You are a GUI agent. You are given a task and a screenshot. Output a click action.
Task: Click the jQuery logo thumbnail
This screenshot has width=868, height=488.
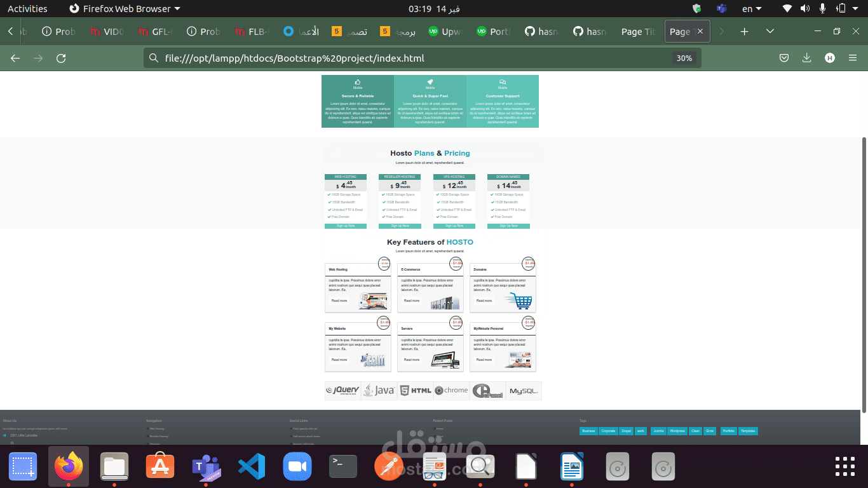[342, 391]
